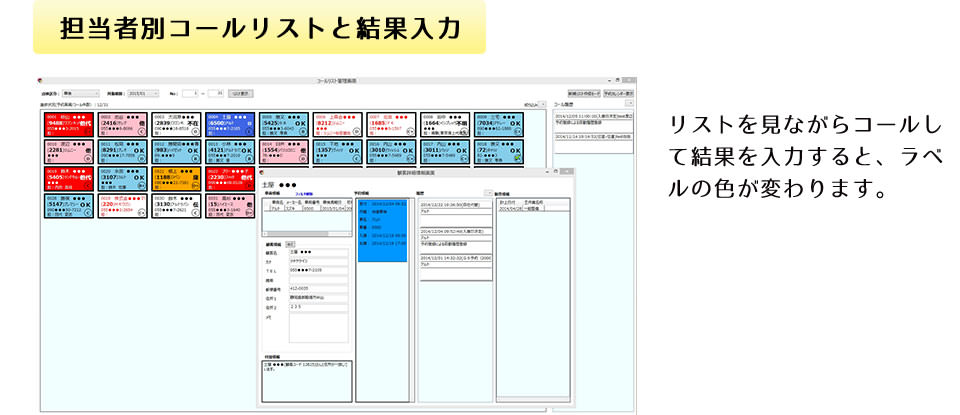Click the customer name field in dialog

click(x=318, y=252)
